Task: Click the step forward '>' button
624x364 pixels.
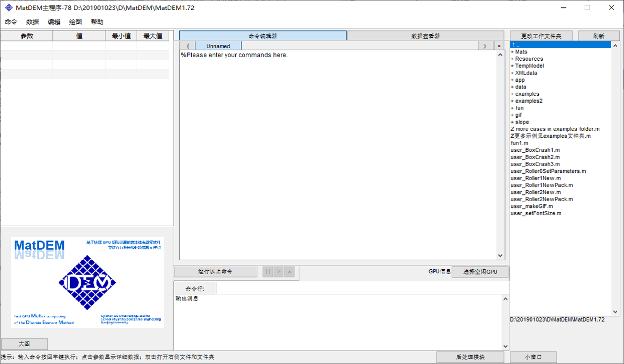Action: click(x=279, y=272)
